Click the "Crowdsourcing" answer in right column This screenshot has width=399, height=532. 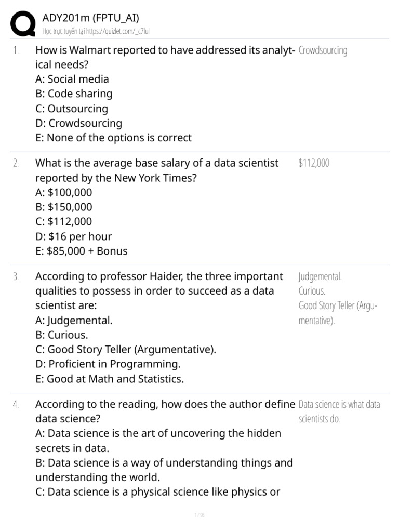point(323,50)
